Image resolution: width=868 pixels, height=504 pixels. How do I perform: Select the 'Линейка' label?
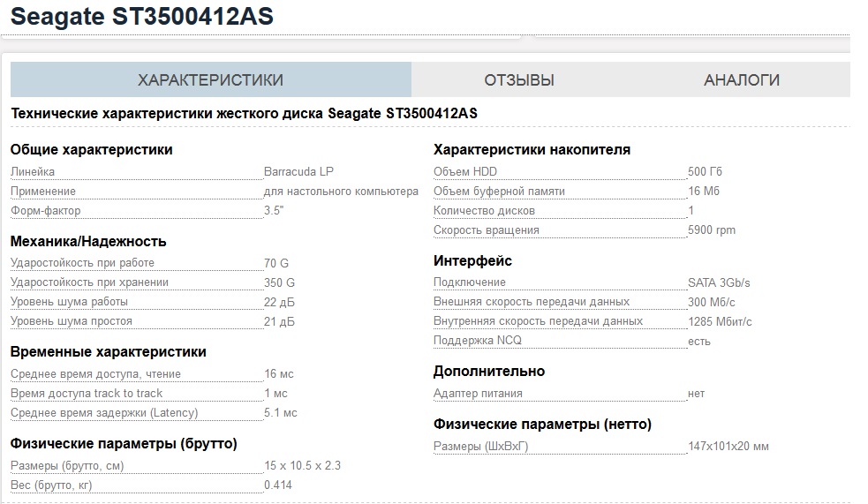tap(33, 171)
